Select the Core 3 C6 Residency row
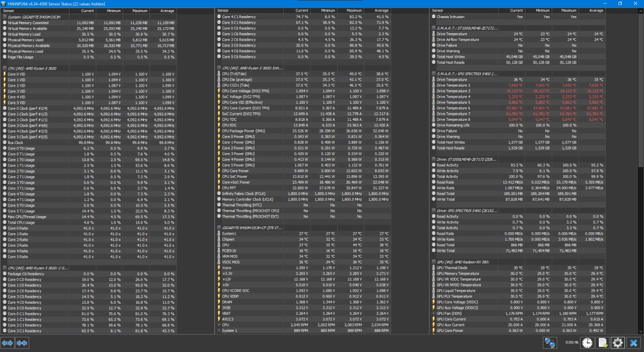 (303, 45)
